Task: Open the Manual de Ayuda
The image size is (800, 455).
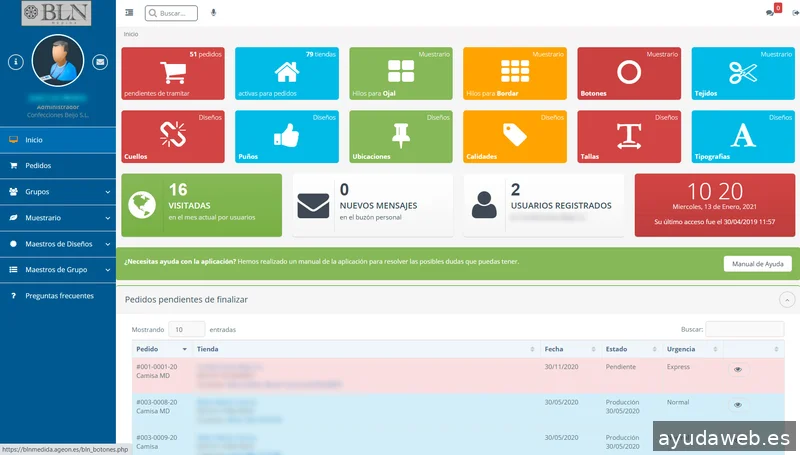Action: point(758,264)
